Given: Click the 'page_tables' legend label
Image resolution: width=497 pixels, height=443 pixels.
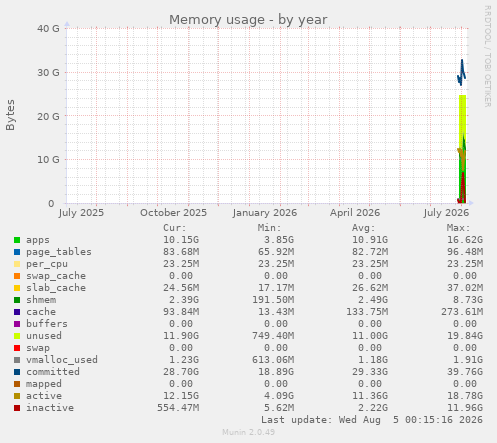Looking at the screenshot, I should click(59, 252).
